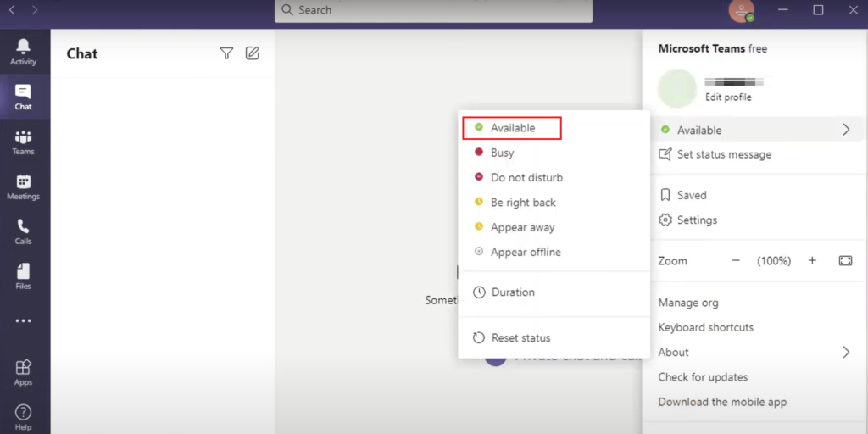The image size is (868, 434).
Task: Open Settings
Action: point(697,220)
